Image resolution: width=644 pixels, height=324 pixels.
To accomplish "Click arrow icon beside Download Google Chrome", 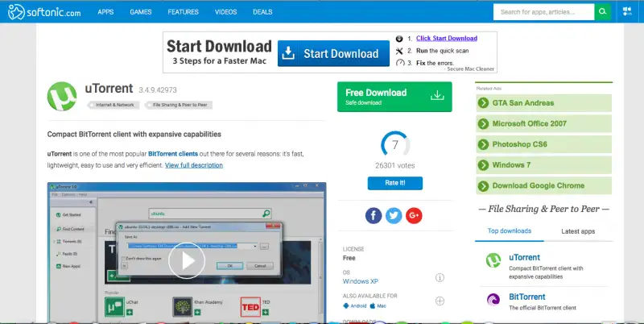I will click(x=484, y=186).
